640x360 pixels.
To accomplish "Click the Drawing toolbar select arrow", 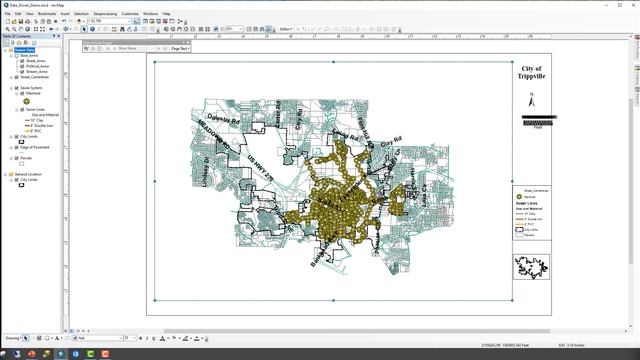I will [x=26, y=338].
